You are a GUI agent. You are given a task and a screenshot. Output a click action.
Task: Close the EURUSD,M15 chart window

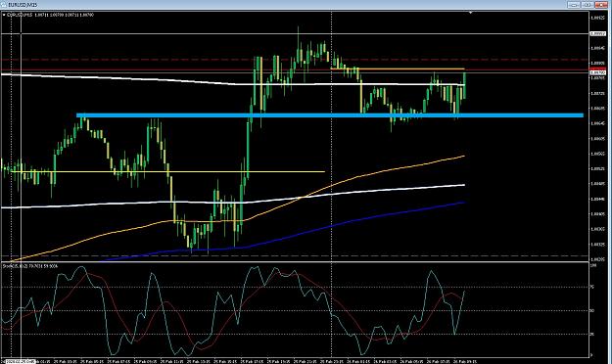pos(600,5)
